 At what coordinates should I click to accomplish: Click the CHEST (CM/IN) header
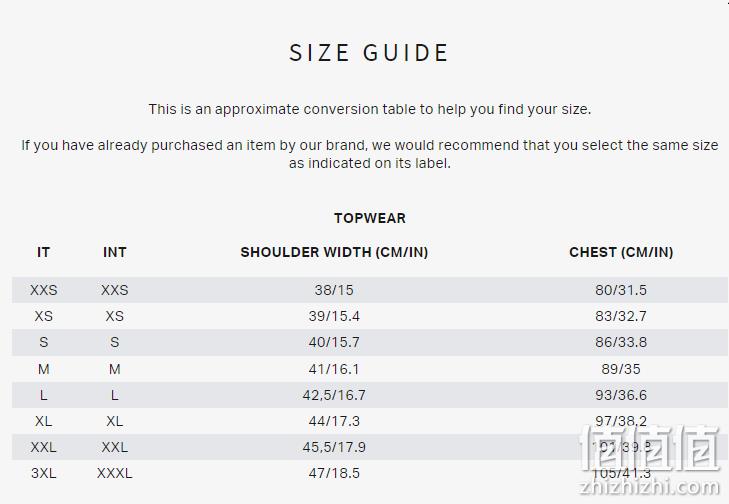[621, 252]
